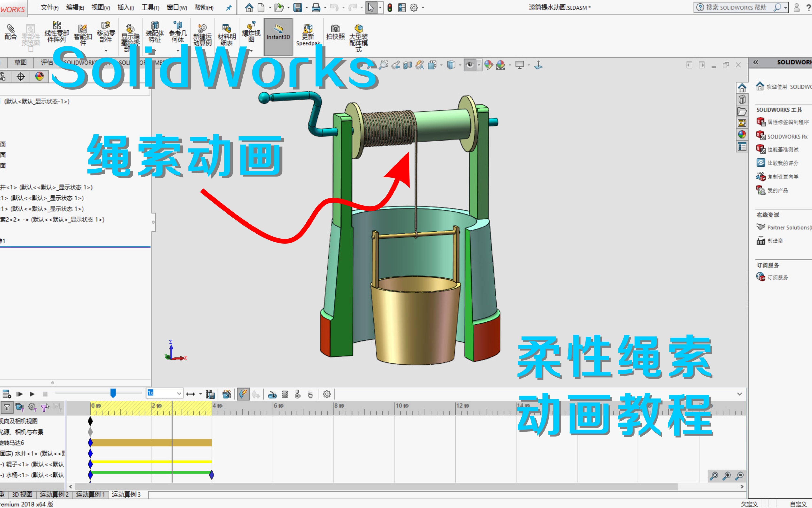
Task: Click Section View icon
Action: [408, 65]
